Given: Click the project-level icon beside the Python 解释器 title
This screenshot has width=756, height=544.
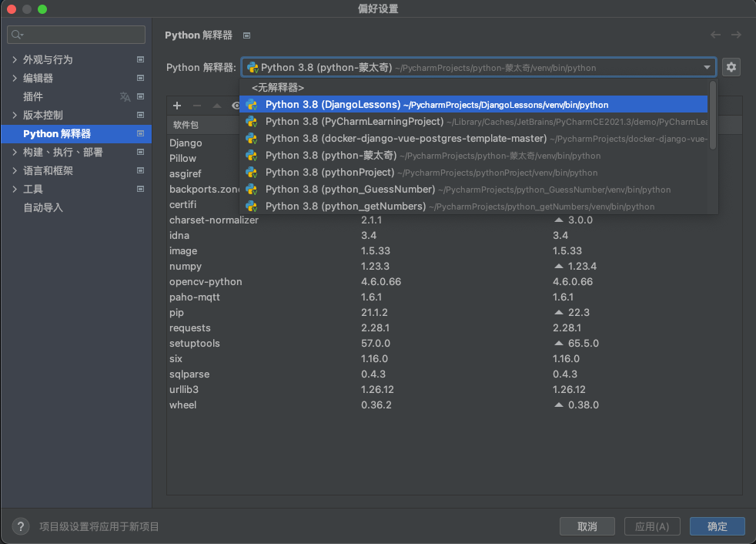Looking at the screenshot, I should tap(246, 35).
